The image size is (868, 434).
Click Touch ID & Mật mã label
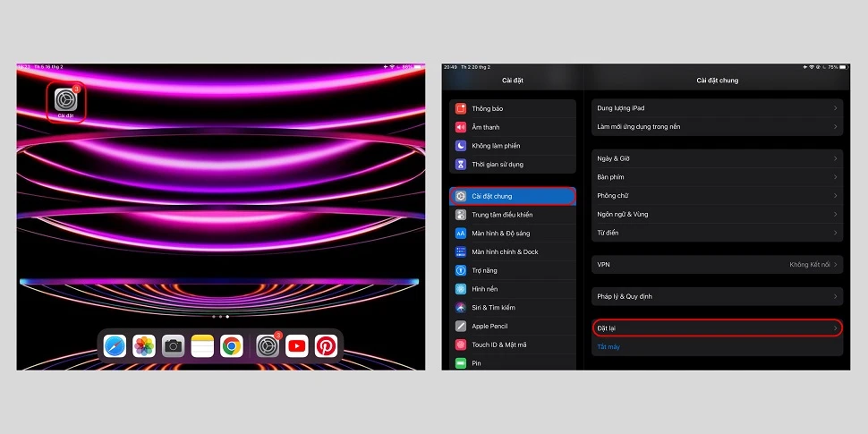click(499, 345)
